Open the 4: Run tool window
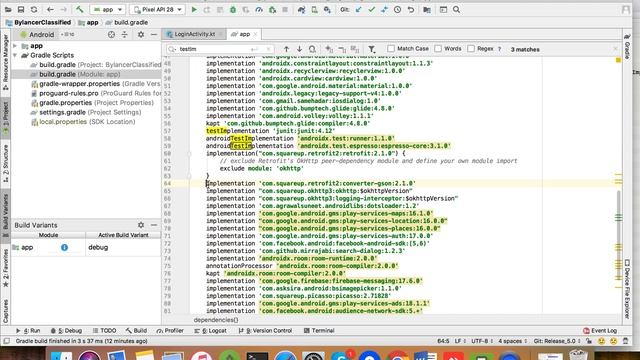 [x=28, y=331]
